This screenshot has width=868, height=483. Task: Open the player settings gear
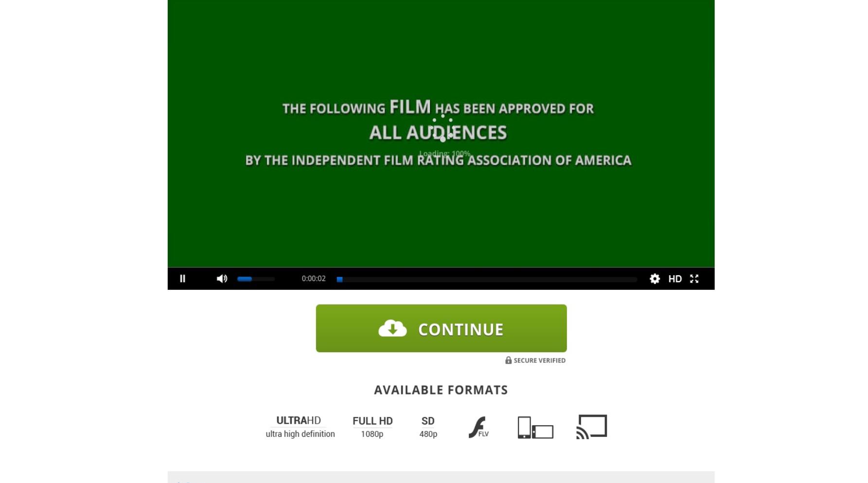coord(655,279)
